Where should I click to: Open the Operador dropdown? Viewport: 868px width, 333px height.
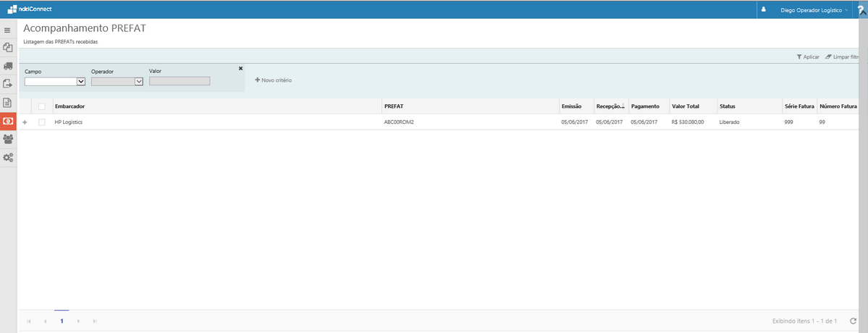point(117,82)
